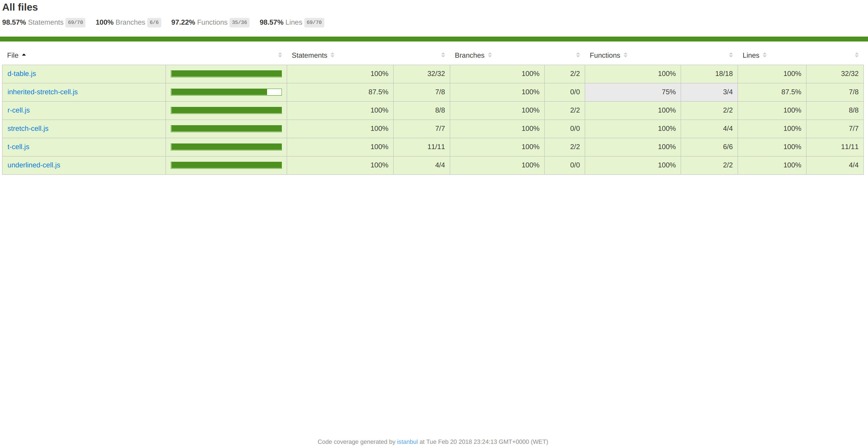Image resolution: width=868 pixels, height=448 pixels.
Task: Click the 69/70 Statements summary badge
Action: click(76, 23)
